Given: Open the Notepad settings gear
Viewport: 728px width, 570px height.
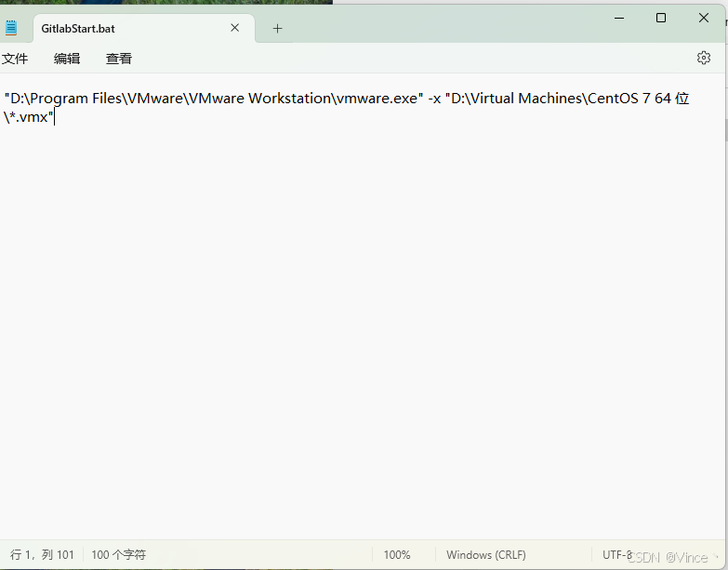Looking at the screenshot, I should 704,58.
